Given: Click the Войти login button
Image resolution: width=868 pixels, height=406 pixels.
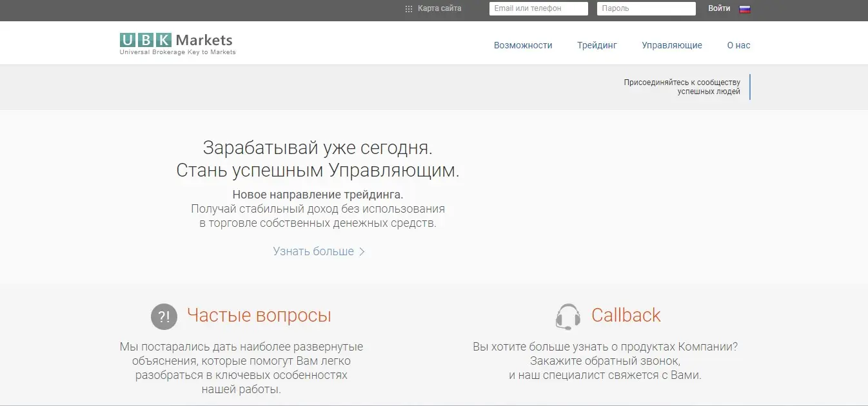Looking at the screenshot, I should 719,8.
